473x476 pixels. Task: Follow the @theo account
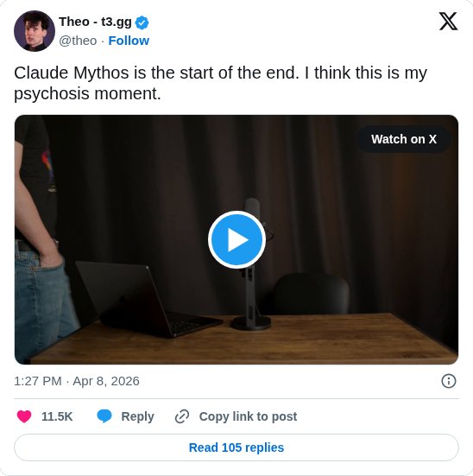coord(129,41)
